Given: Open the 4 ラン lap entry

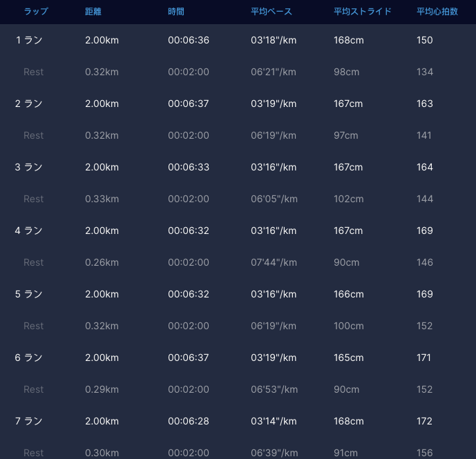Looking at the screenshot, I should pyautogui.click(x=29, y=231).
